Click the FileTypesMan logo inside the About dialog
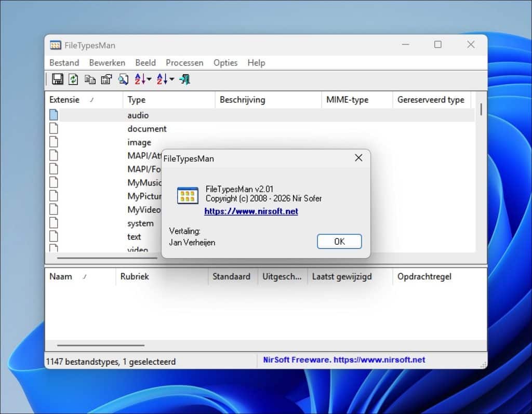 [x=188, y=195]
